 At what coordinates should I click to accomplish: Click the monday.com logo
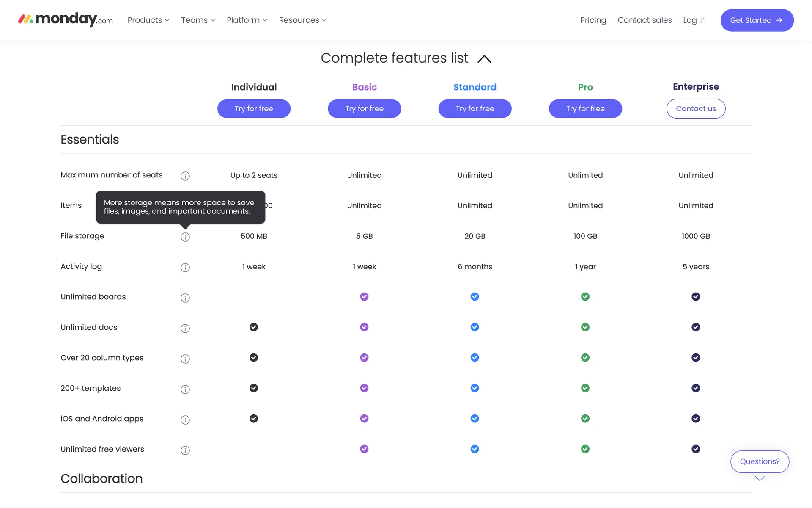pyautogui.click(x=66, y=19)
